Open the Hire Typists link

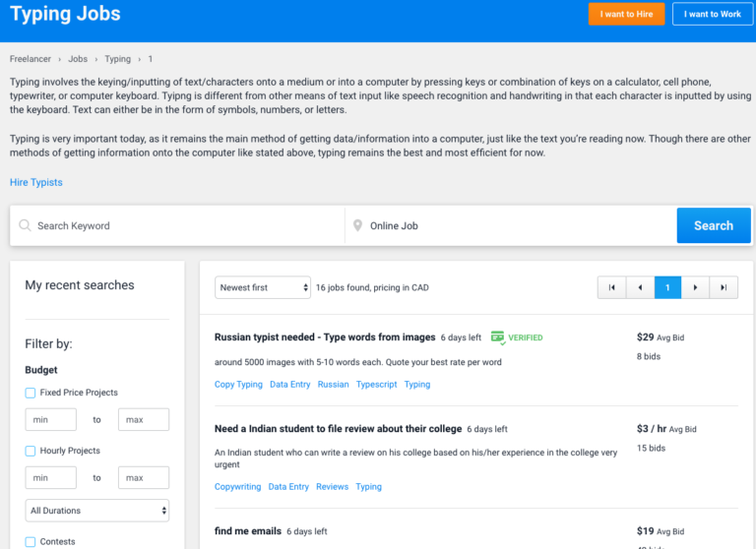pyautogui.click(x=36, y=182)
